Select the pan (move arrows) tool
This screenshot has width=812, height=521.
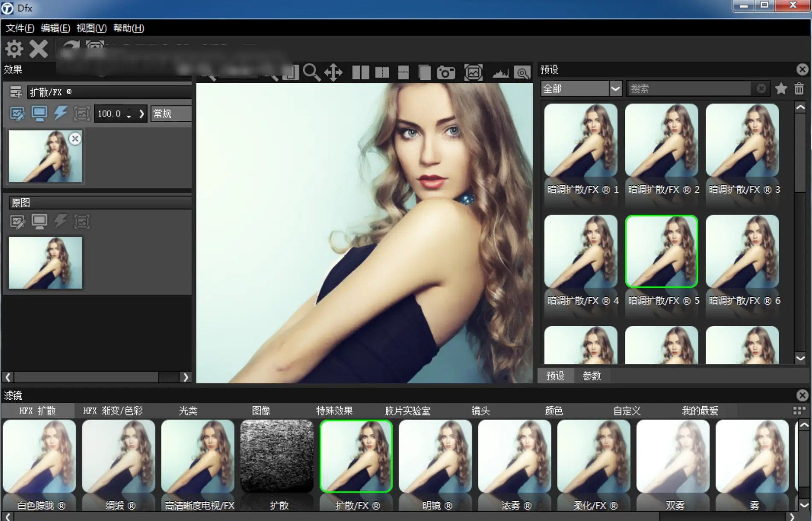pyautogui.click(x=333, y=73)
